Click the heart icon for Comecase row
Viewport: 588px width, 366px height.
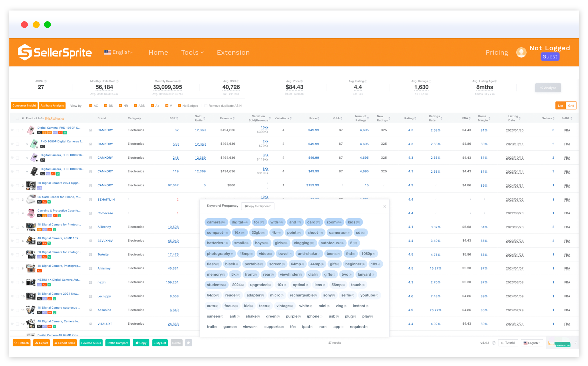[x=12, y=213]
